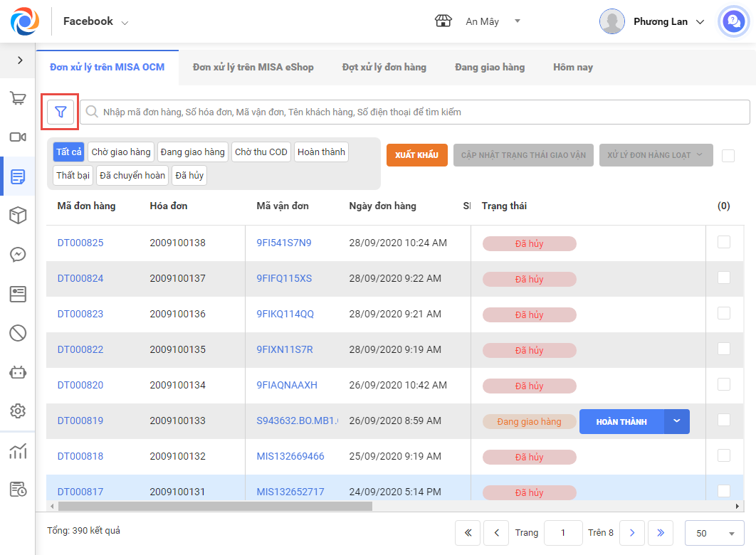Tick checkbox for order DT000822
The width and height of the screenshot is (756, 555).
[724, 349]
